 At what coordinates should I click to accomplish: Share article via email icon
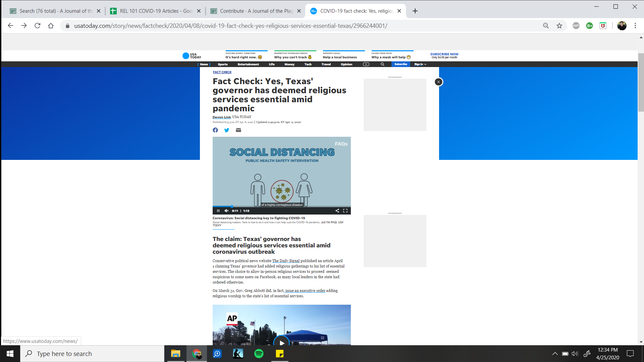(238, 130)
